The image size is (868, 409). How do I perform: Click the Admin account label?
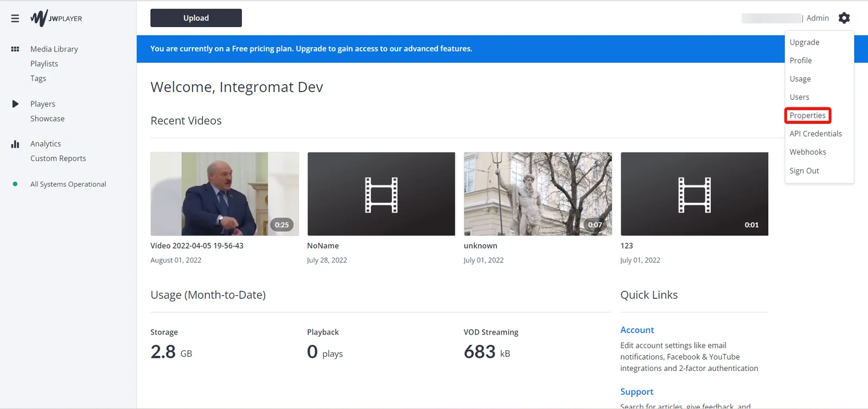pyautogui.click(x=818, y=18)
